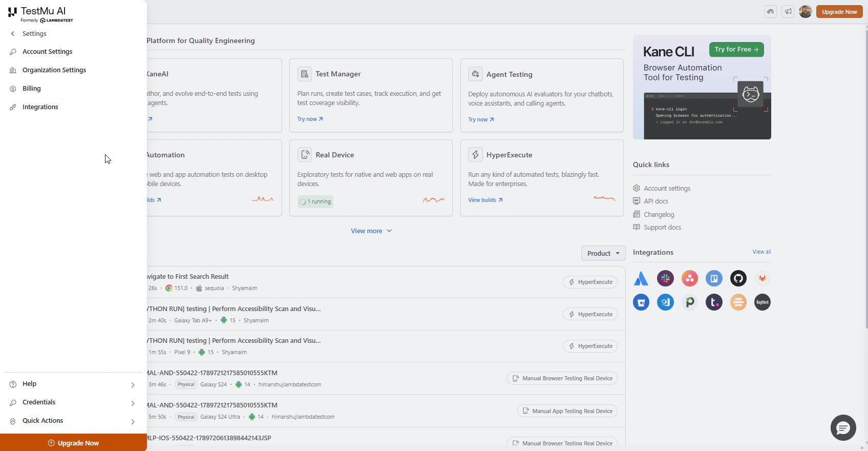Select the BugHerd integration icon
The image size is (868, 451).
point(763,302)
